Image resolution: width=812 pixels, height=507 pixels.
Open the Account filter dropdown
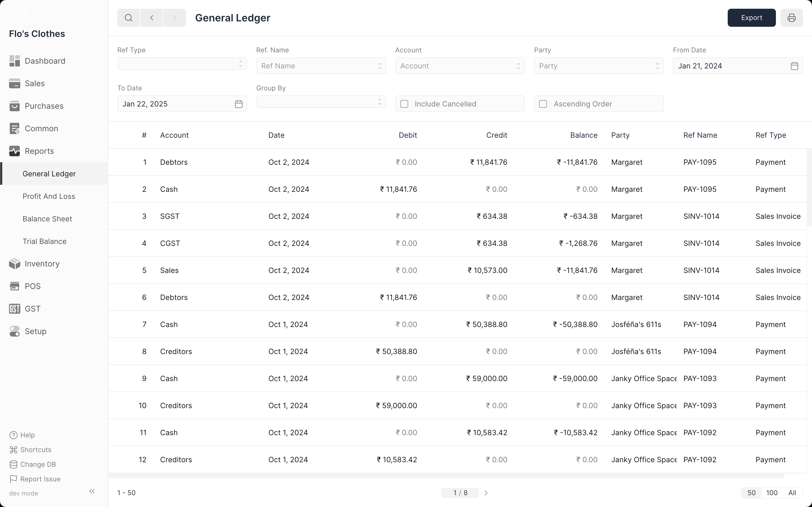(x=460, y=66)
